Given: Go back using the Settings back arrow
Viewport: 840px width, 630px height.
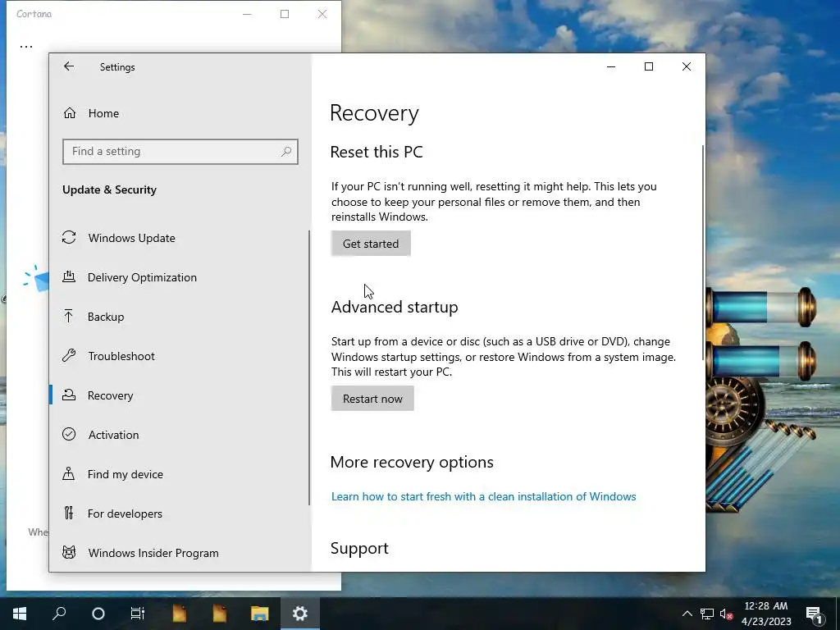Looking at the screenshot, I should point(69,66).
